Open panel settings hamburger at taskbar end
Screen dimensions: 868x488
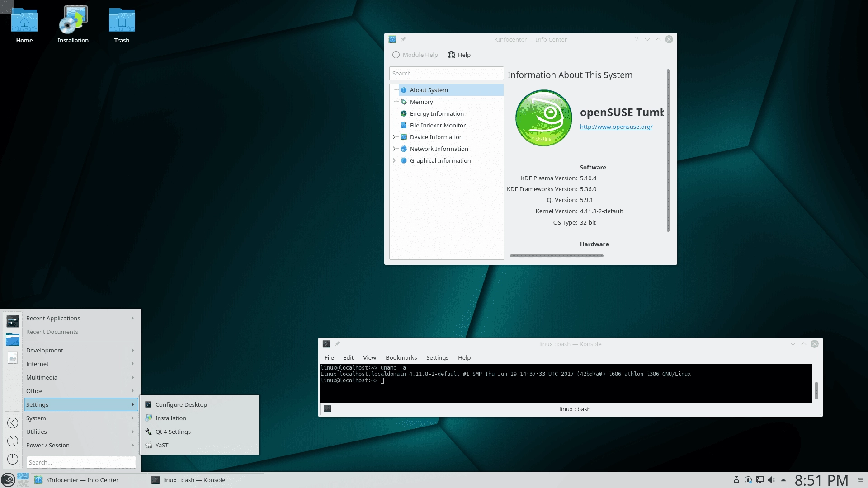860,480
